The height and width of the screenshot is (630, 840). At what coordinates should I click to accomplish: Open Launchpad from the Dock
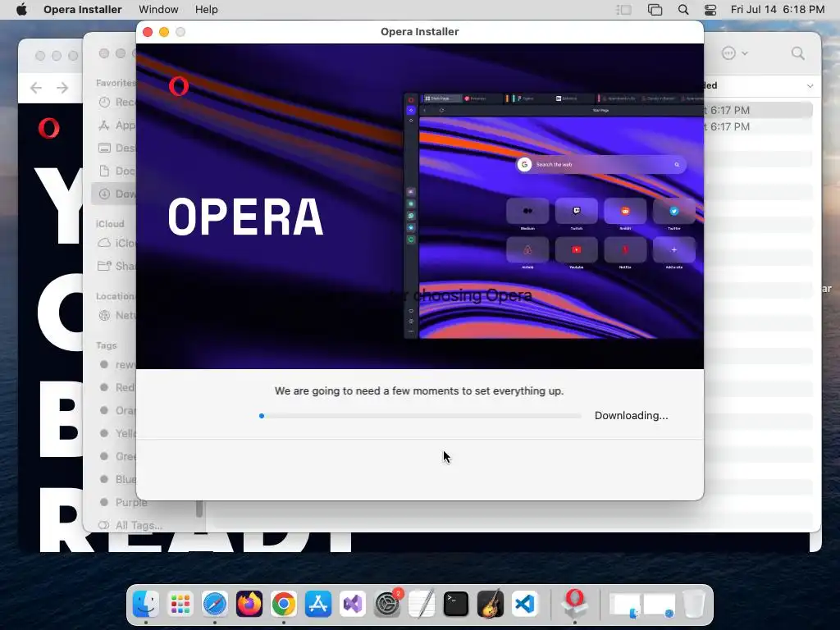click(180, 605)
